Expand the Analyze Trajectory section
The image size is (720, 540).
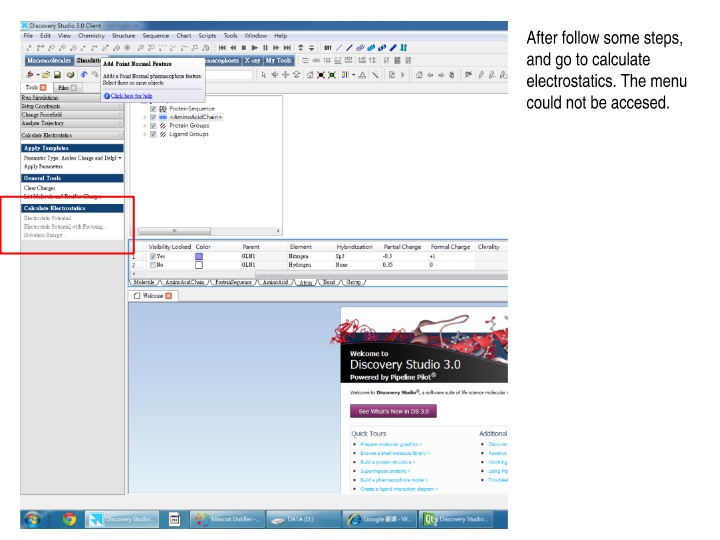72,123
